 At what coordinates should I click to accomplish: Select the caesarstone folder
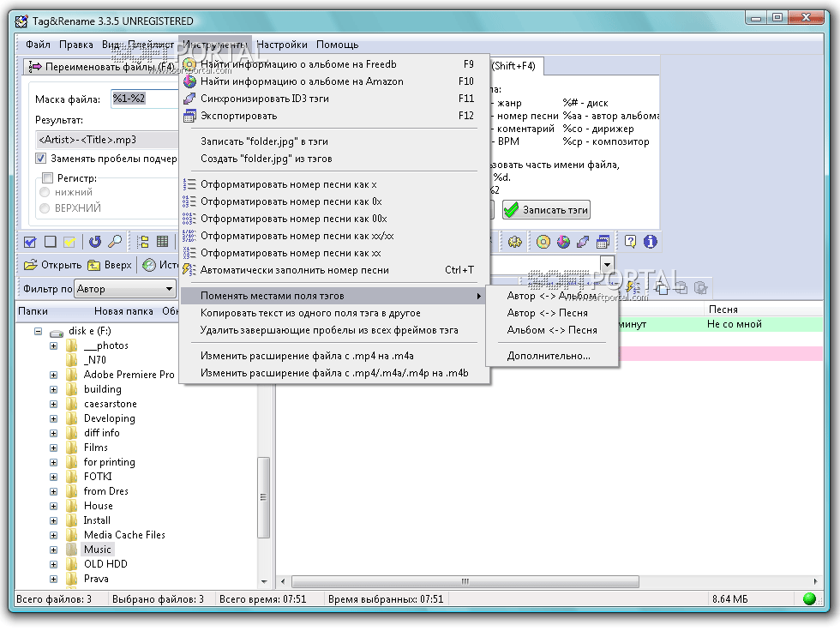click(x=111, y=404)
